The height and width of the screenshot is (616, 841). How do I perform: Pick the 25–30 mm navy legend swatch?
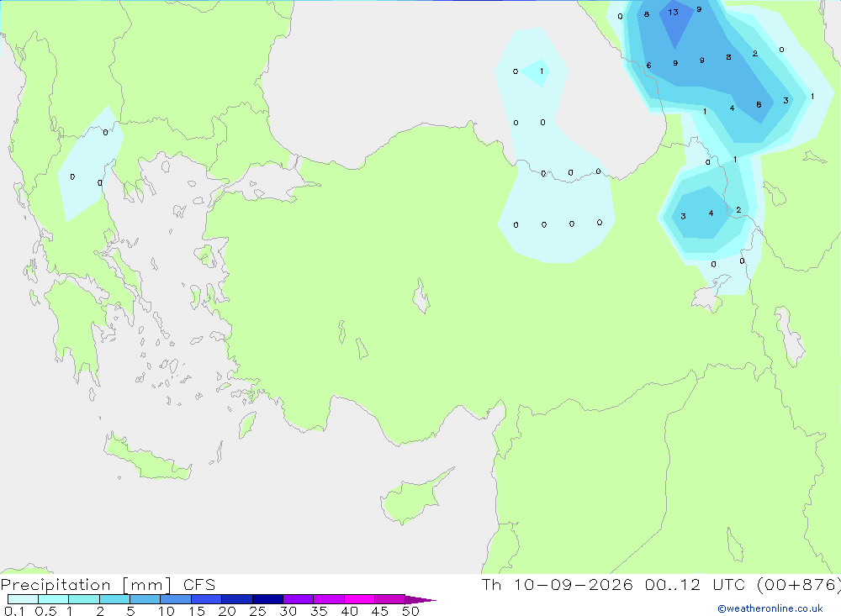click(267, 599)
